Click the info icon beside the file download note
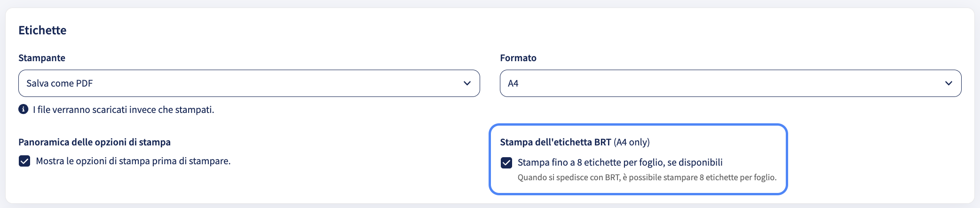This screenshot has width=980, height=208. pos(23,109)
